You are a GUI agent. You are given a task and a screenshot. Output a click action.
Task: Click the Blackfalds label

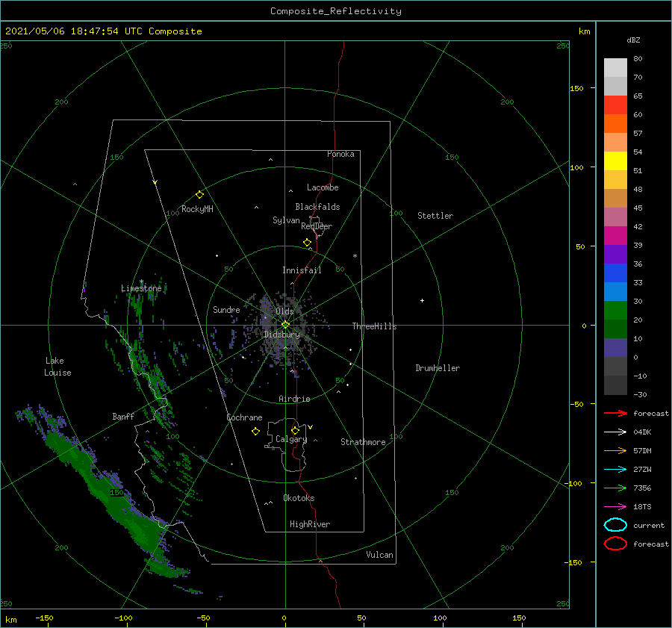[317, 207]
